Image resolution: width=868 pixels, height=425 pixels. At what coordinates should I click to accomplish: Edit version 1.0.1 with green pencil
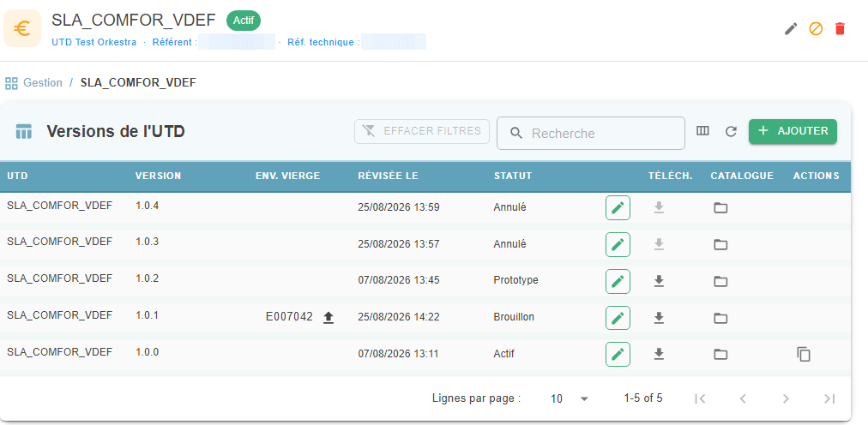[618, 317]
